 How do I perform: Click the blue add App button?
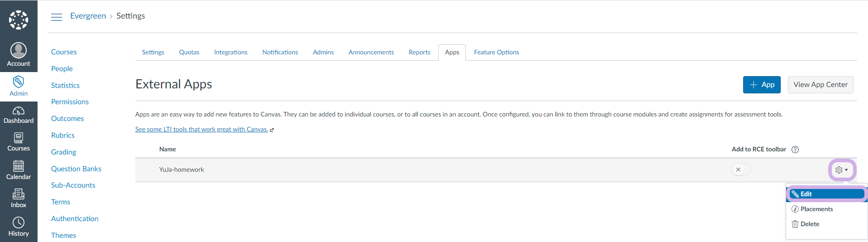click(x=762, y=85)
